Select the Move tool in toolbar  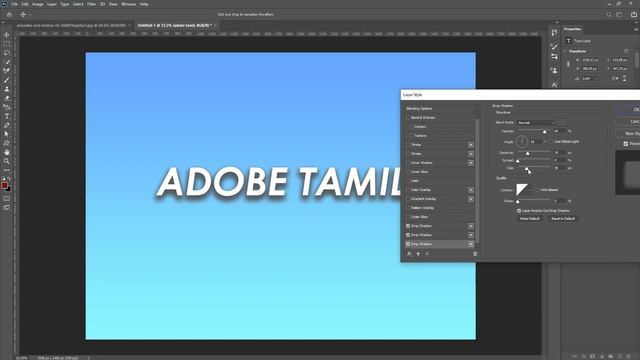pos(7,35)
